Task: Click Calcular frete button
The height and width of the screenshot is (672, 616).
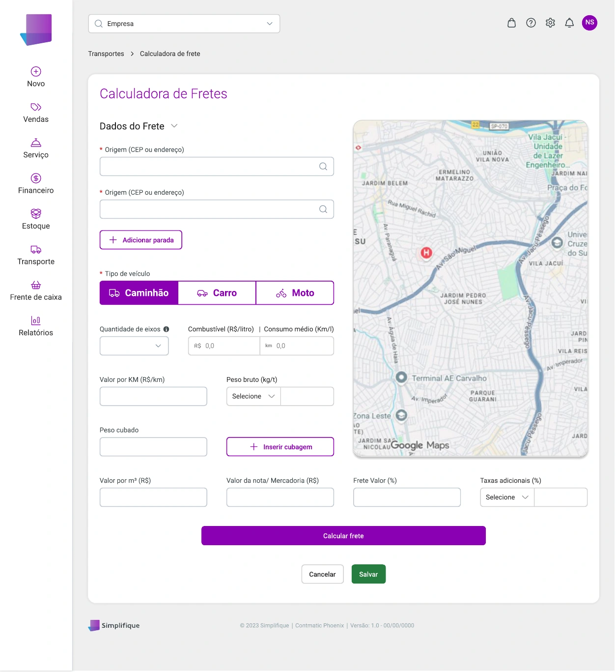Action: (343, 536)
